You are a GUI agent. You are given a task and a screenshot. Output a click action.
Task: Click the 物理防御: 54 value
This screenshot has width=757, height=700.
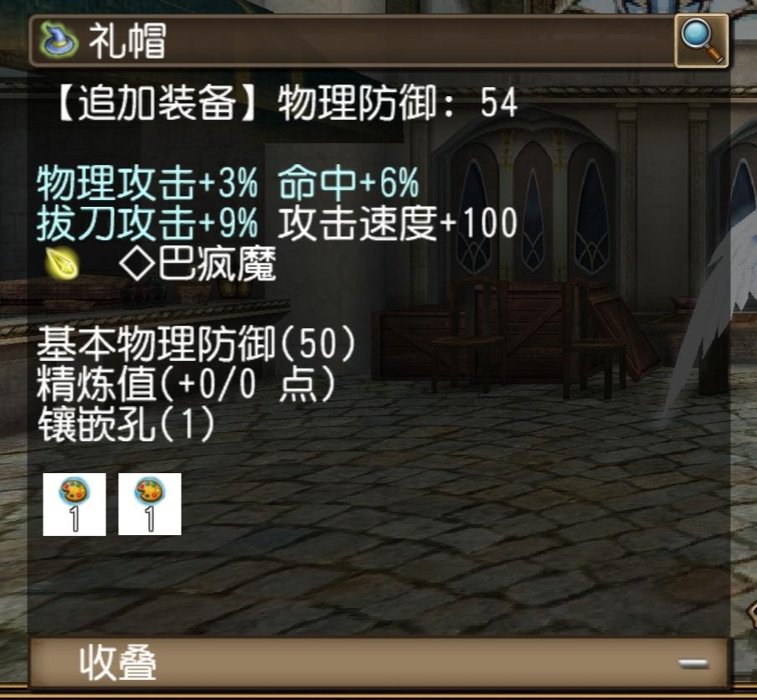[x=398, y=102]
